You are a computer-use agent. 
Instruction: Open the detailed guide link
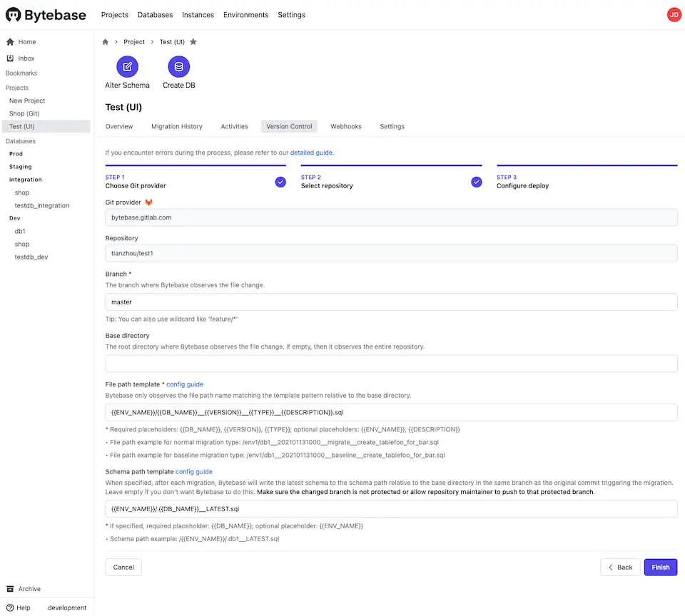[311, 153]
